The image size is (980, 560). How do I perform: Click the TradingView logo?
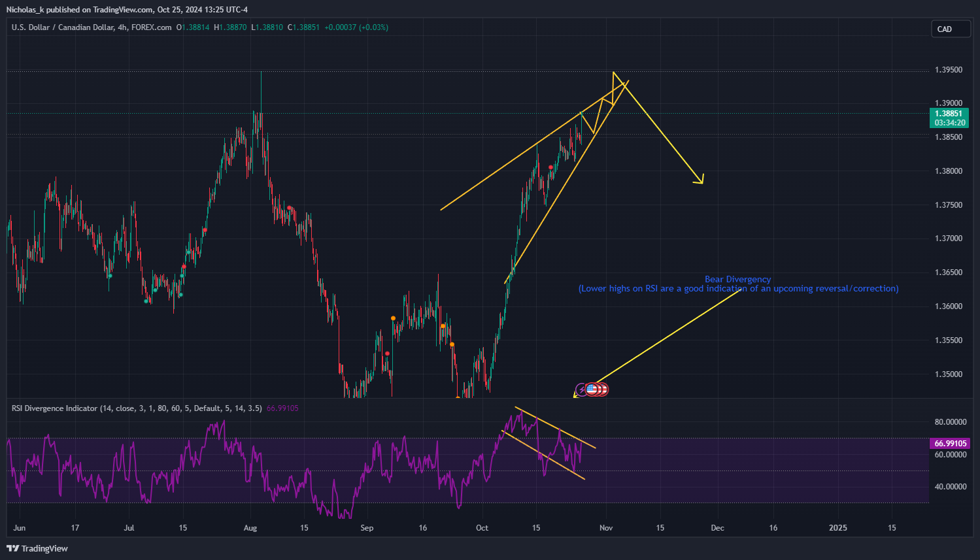click(37, 548)
